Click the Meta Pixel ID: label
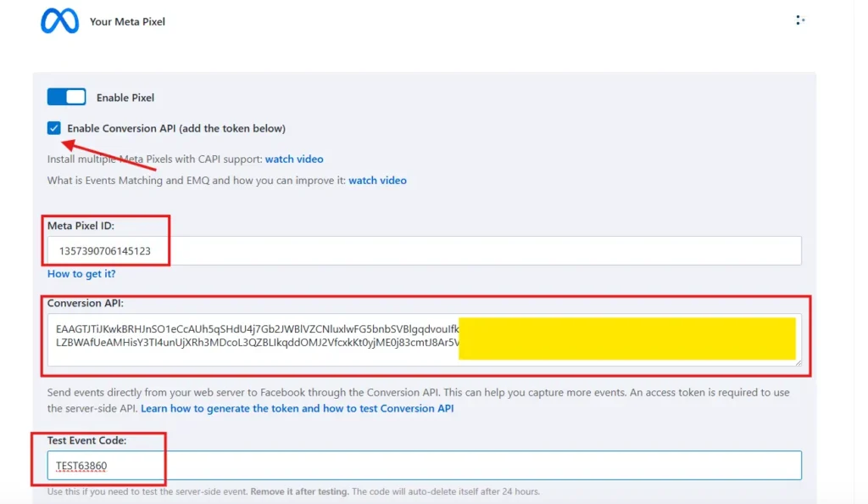This screenshot has height=504, width=868. pyautogui.click(x=81, y=226)
